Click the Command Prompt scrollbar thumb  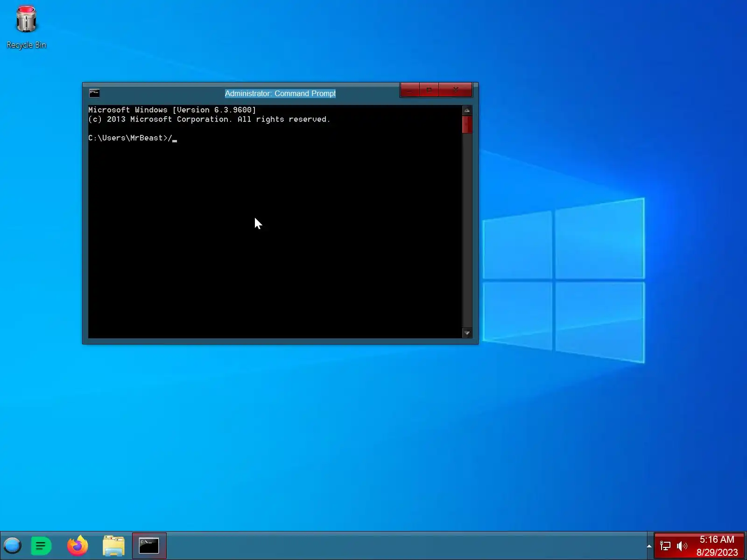coord(467,125)
